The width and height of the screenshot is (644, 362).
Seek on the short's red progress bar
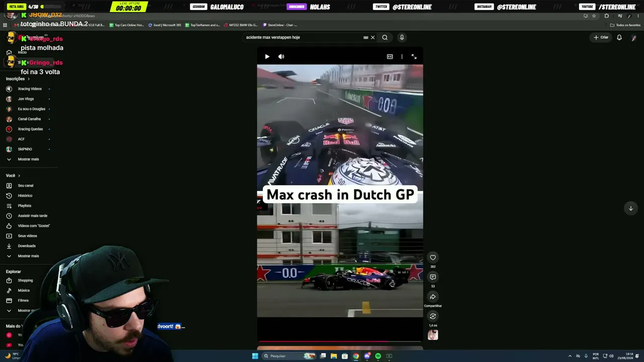[340, 341]
